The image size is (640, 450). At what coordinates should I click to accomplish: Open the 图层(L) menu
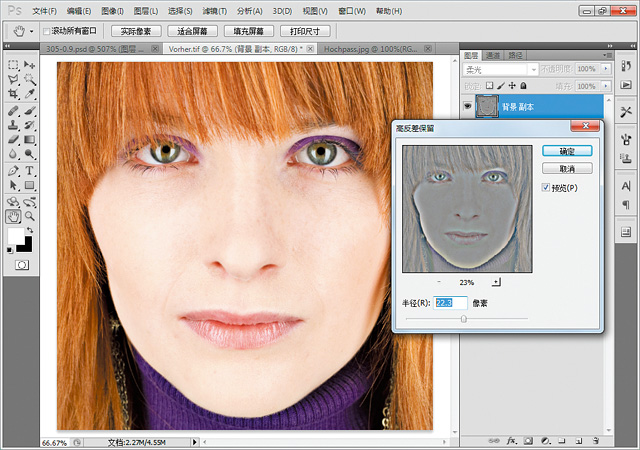click(x=146, y=11)
